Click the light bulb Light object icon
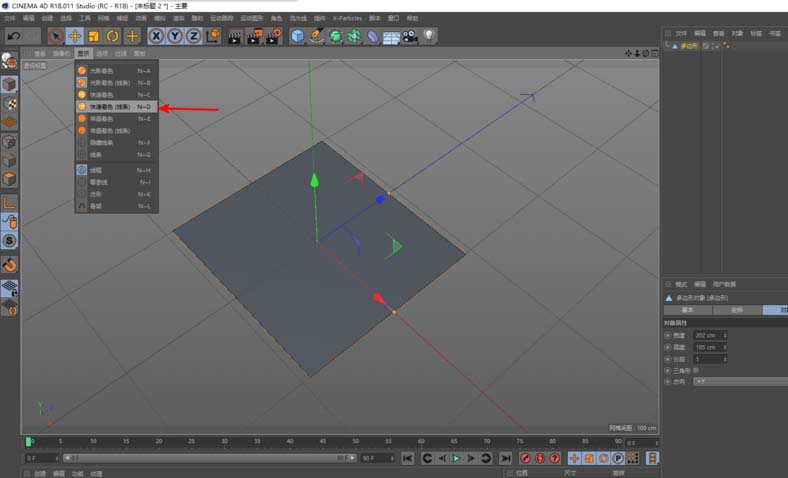This screenshot has width=788, height=478. click(x=428, y=36)
